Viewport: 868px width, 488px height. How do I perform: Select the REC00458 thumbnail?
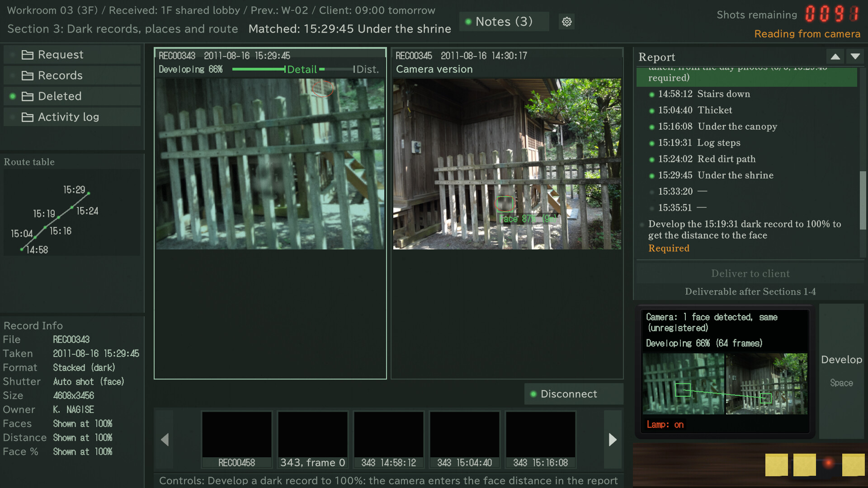[237, 439]
